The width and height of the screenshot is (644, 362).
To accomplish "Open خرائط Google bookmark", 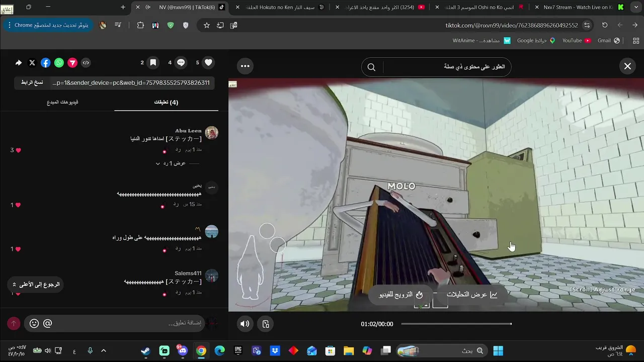I will click(536, 41).
